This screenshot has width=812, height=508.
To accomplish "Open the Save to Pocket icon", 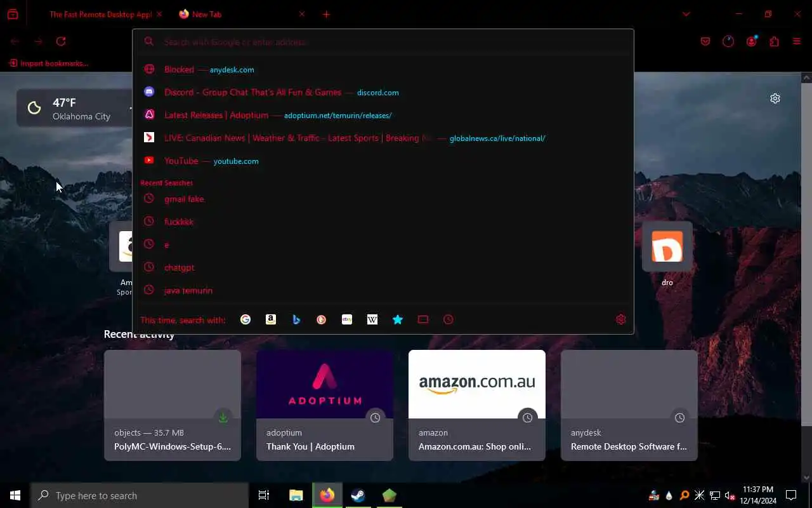I will tap(705, 41).
